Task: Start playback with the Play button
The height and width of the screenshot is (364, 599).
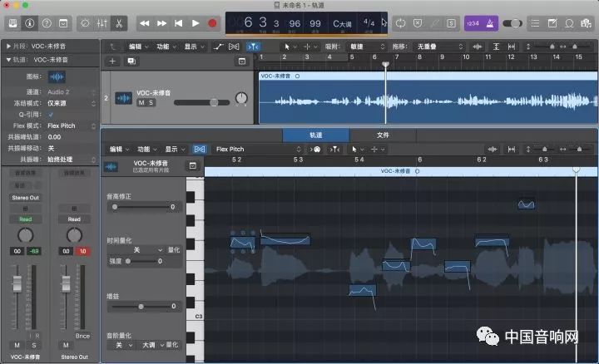Action: (x=196, y=23)
